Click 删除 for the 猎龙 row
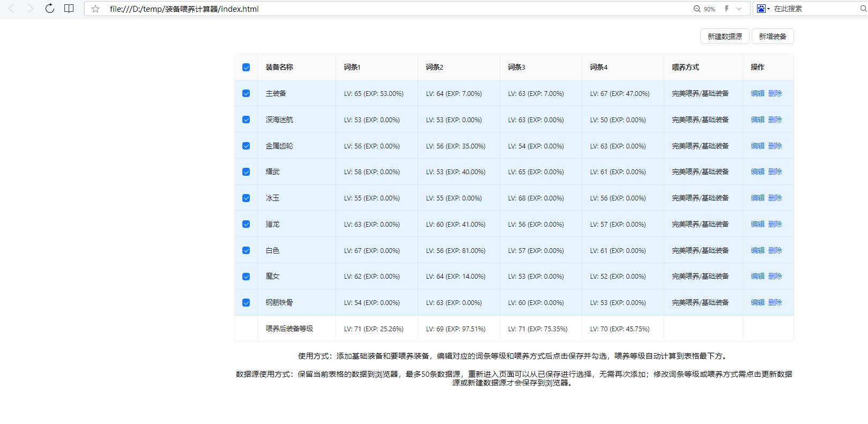The image size is (868, 424). (775, 224)
